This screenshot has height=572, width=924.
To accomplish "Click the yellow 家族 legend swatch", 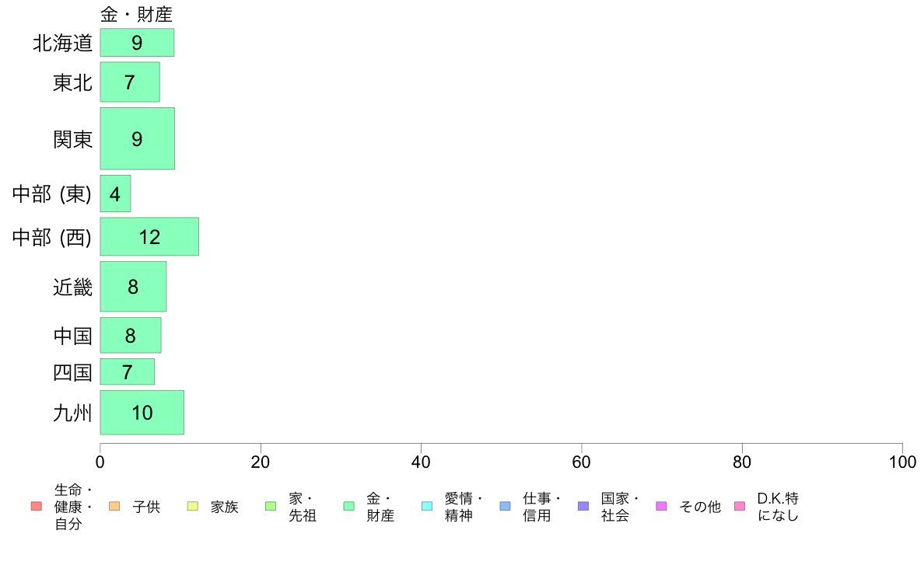I will [x=193, y=506].
